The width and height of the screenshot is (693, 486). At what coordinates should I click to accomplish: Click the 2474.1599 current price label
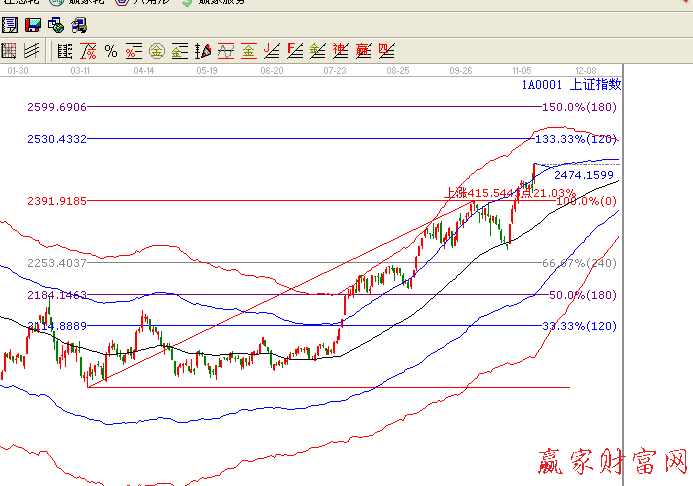[x=583, y=176]
